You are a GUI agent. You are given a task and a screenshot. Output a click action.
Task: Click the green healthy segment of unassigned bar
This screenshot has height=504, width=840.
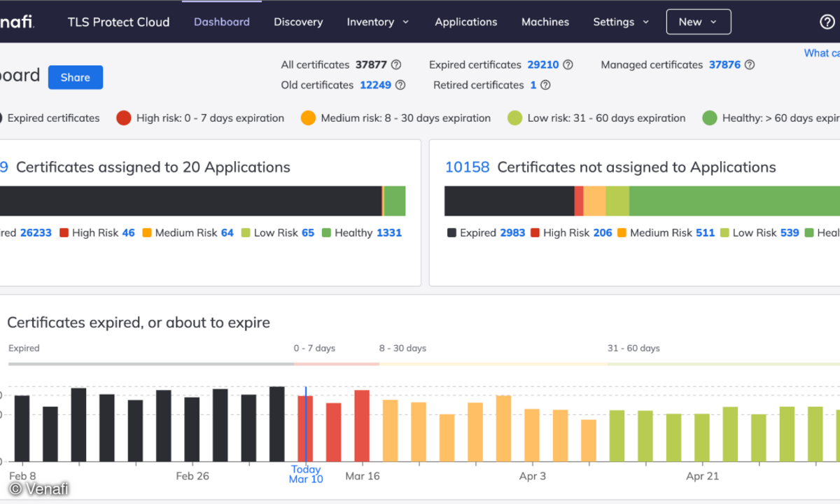click(x=734, y=201)
